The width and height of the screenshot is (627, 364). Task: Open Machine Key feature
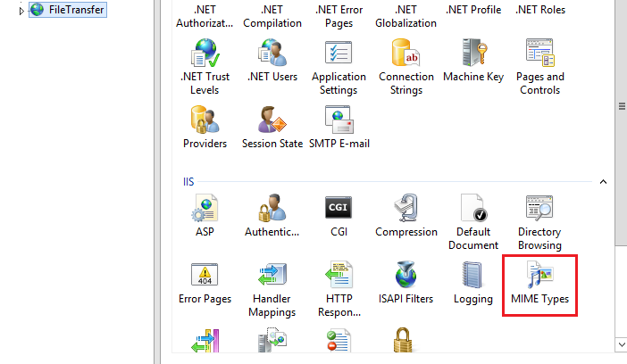click(x=473, y=60)
